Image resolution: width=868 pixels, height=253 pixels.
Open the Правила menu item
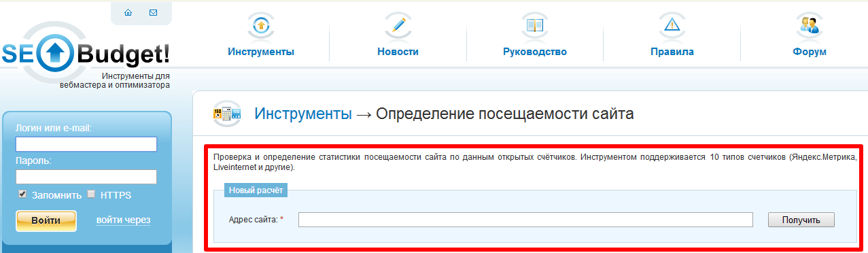pos(672,52)
